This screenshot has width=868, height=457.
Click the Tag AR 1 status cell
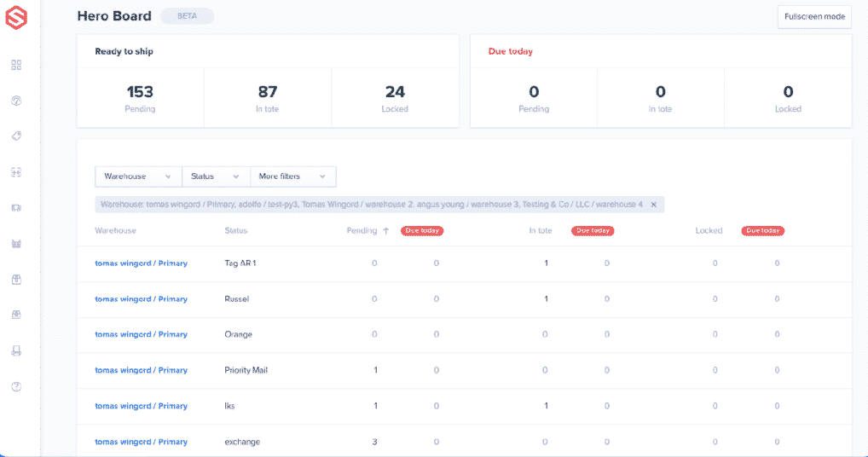[240, 263]
